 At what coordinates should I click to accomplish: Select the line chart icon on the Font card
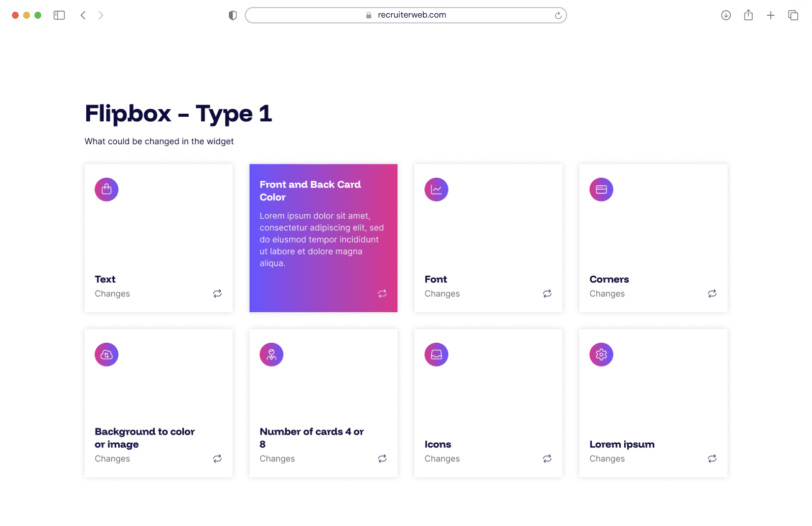436,189
